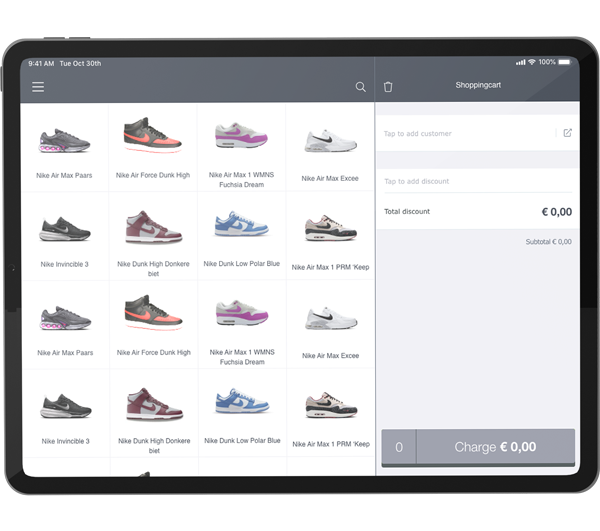Image resolution: width=600 pixels, height=531 pixels.
Task: Add second-row Nike Invincible 3 shoe
Action: coord(65,236)
